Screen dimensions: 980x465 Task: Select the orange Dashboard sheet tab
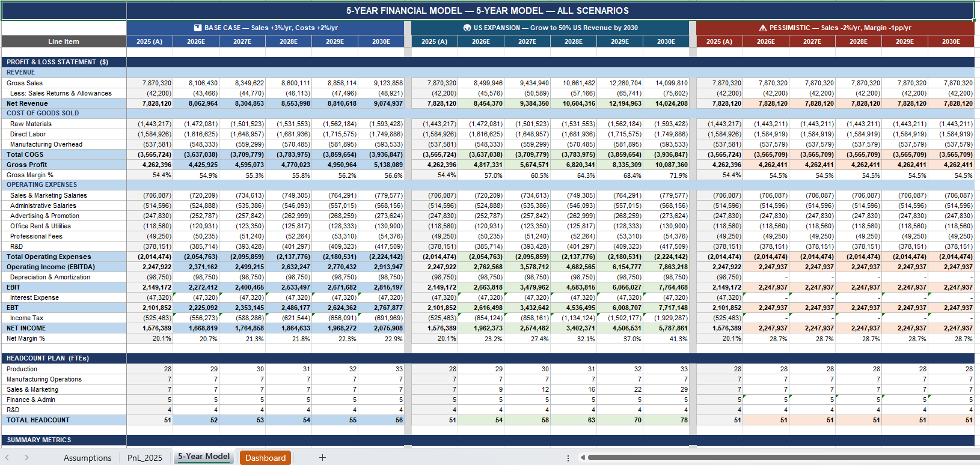[265, 458]
